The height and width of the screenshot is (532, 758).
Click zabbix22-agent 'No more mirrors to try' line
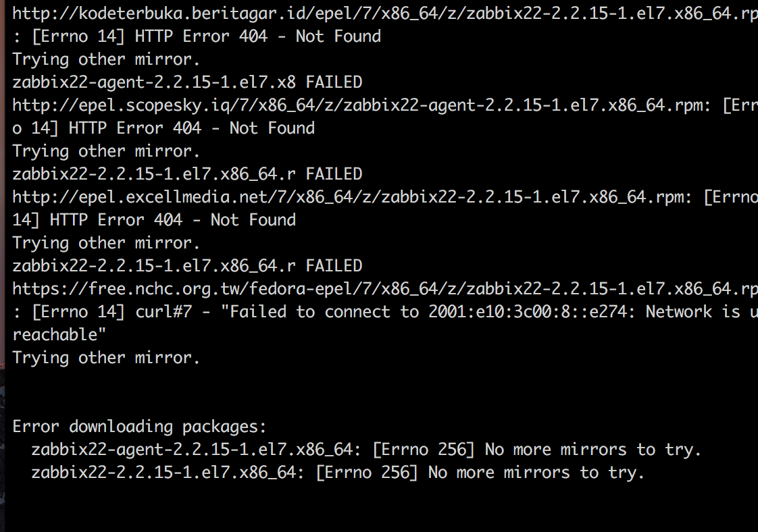(x=366, y=450)
